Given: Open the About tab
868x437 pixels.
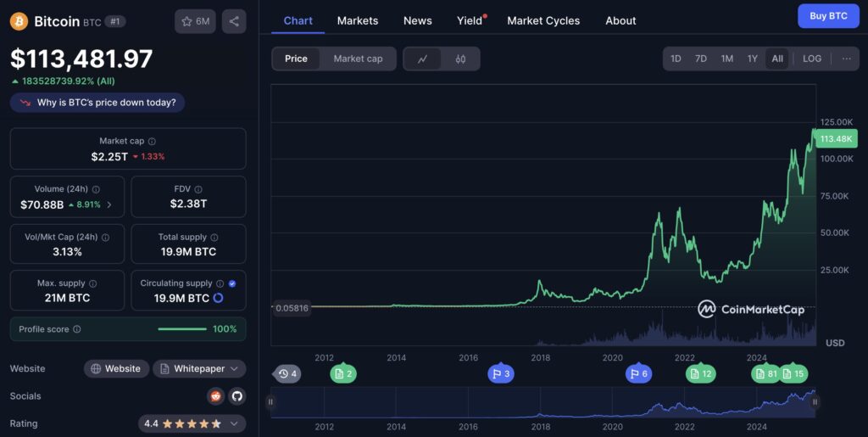Looking at the screenshot, I should click(620, 21).
